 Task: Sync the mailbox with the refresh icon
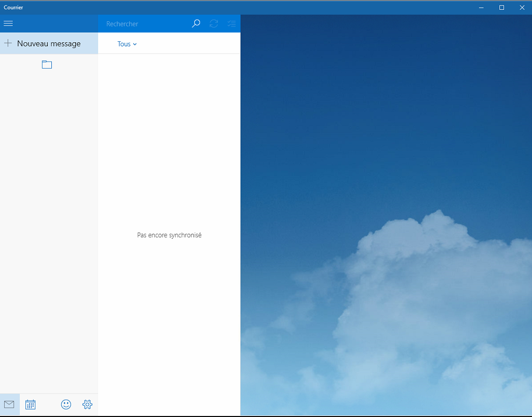click(x=214, y=23)
